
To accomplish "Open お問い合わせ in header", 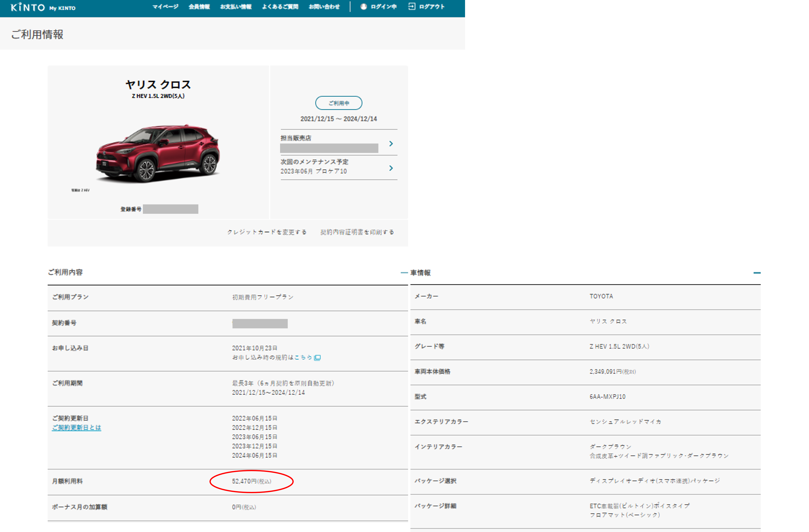I will tap(324, 7).
